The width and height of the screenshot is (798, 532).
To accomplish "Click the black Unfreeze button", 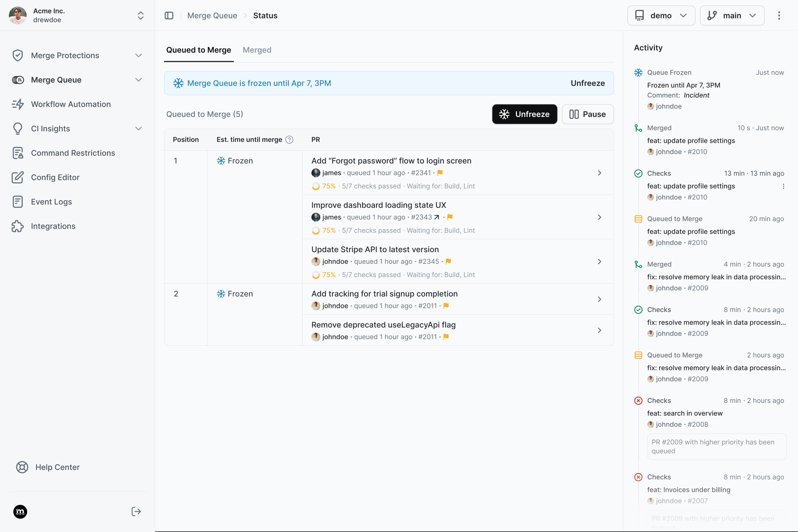I will pos(525,114).
